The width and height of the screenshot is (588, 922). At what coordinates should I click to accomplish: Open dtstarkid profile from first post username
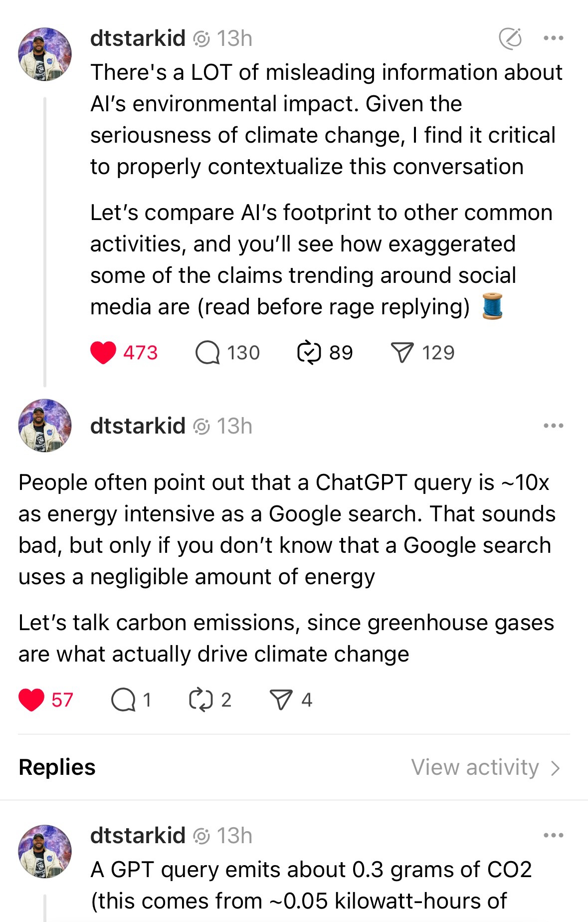pyautogui.click(x=138, y=38)
